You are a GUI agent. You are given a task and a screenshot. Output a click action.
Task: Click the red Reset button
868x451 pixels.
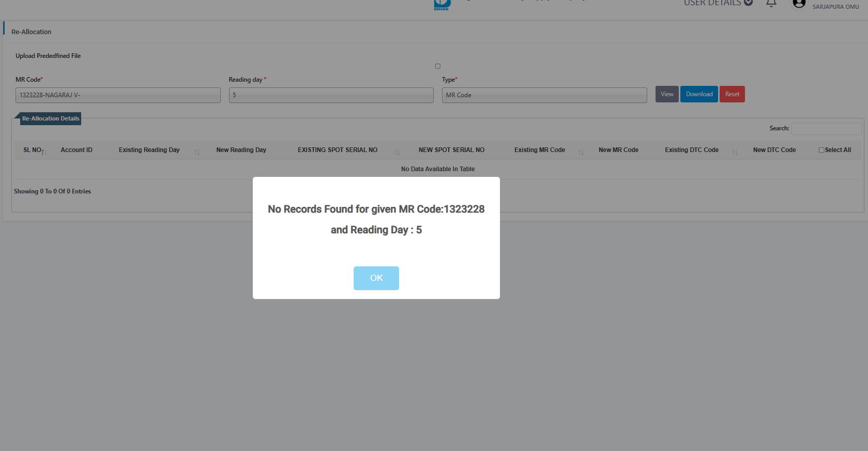(x=732, y=94)
